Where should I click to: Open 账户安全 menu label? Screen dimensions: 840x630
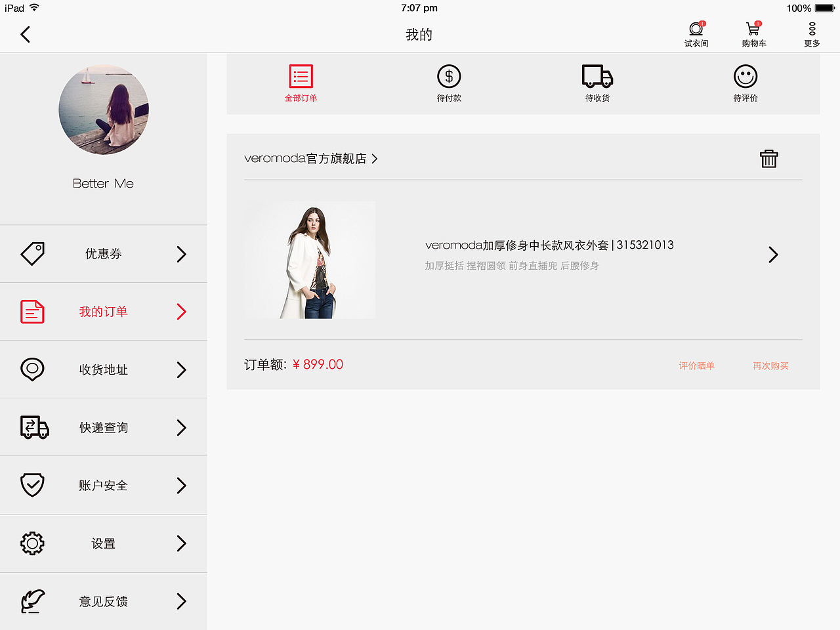coord(104,485)
